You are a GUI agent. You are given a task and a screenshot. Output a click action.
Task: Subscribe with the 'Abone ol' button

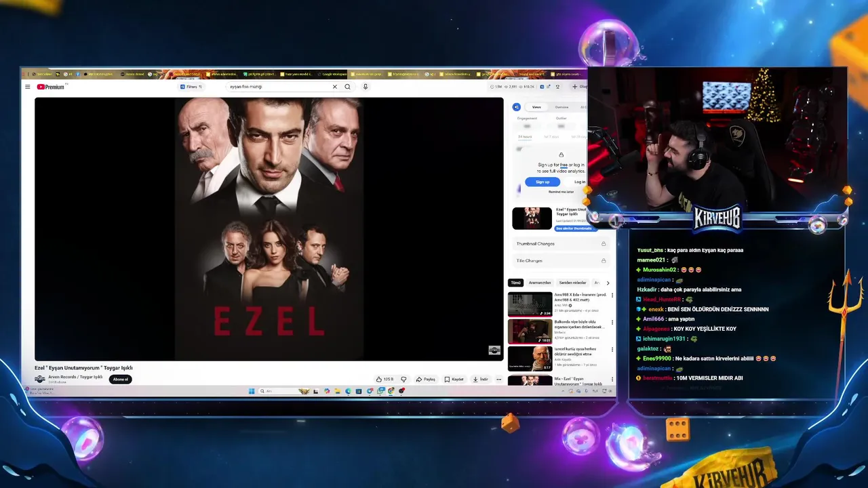click(x=121, y=380)
